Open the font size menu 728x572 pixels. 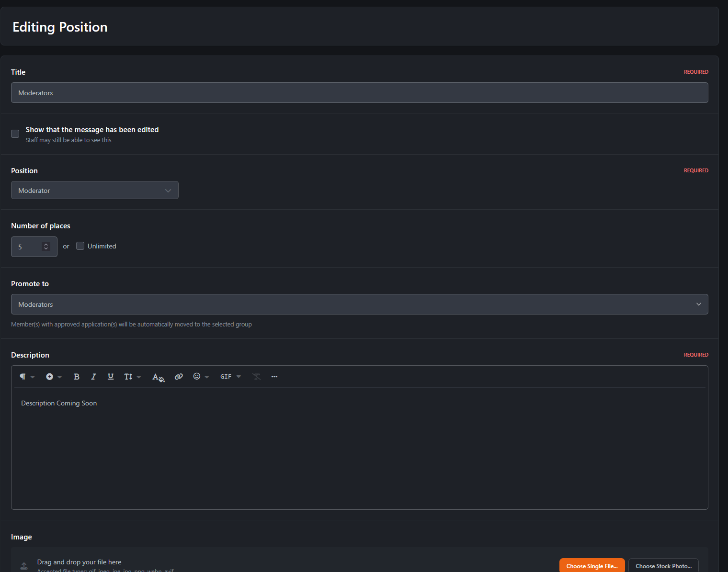click(x=132, y=377)
